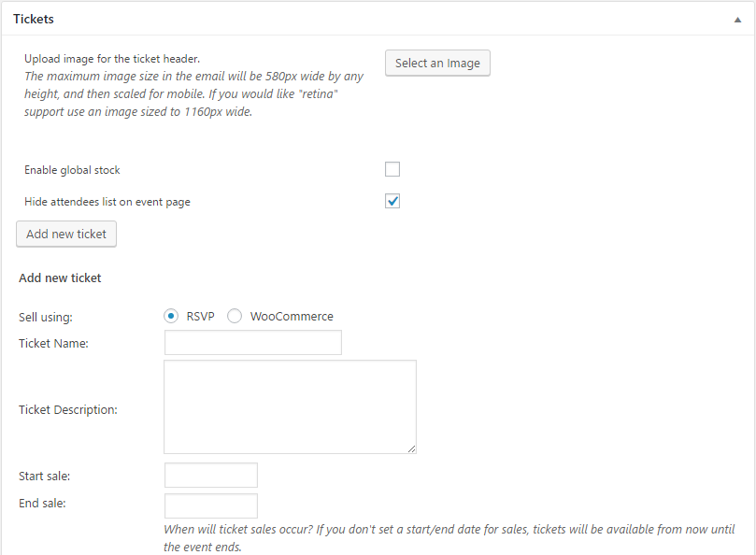
Task: Uncheck the Hide attendees list checkbox
Action: (392, 201)
